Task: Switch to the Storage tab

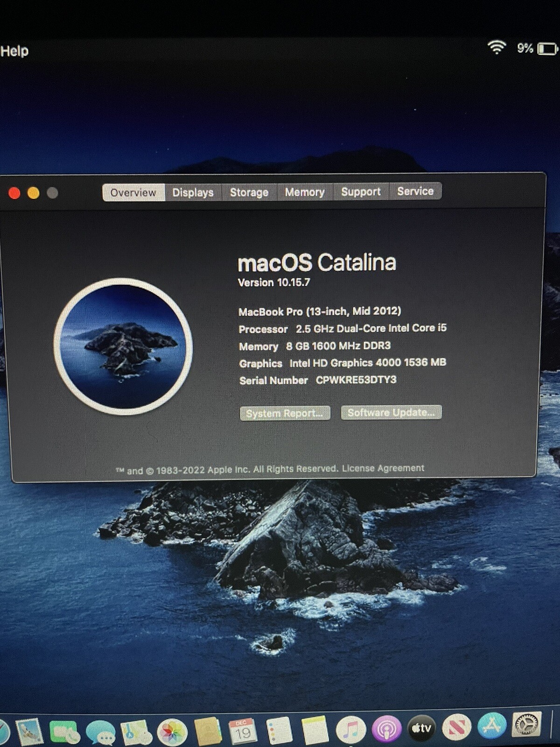Action: tap(249, 192)
